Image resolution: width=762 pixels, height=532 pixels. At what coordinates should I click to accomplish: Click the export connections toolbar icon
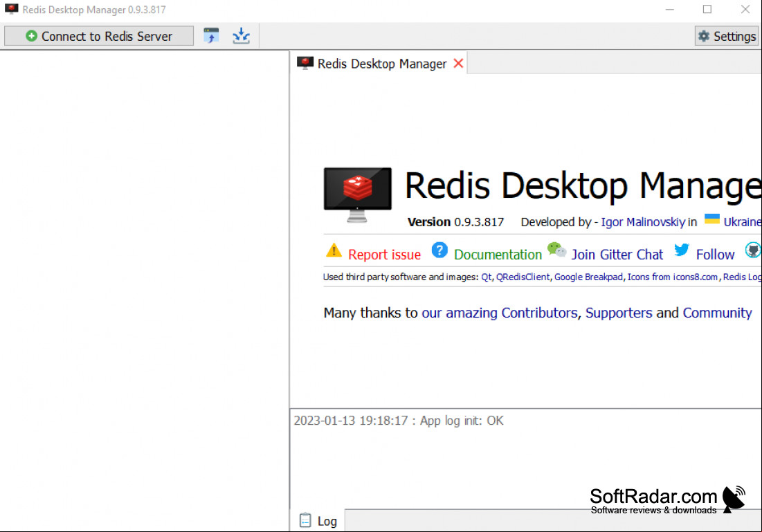(241, 35)
